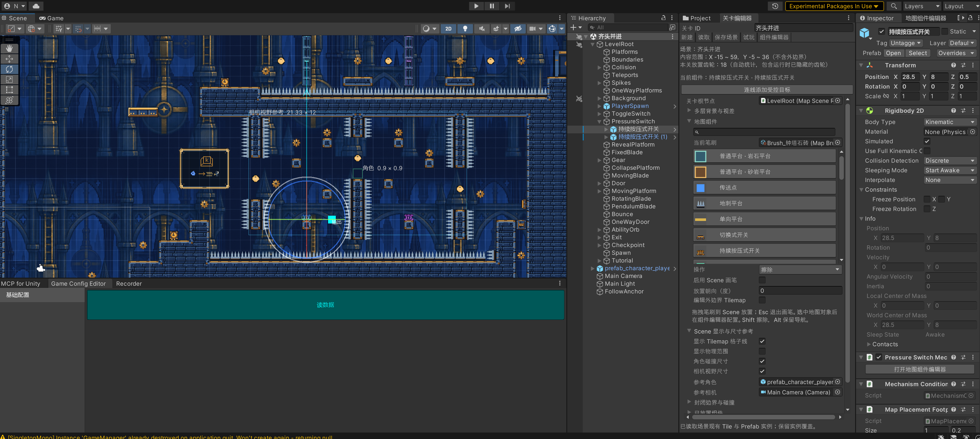Select the Rotate tool
Image resolution: width=980 pixels, height=439 pixels.
[10, 69]
